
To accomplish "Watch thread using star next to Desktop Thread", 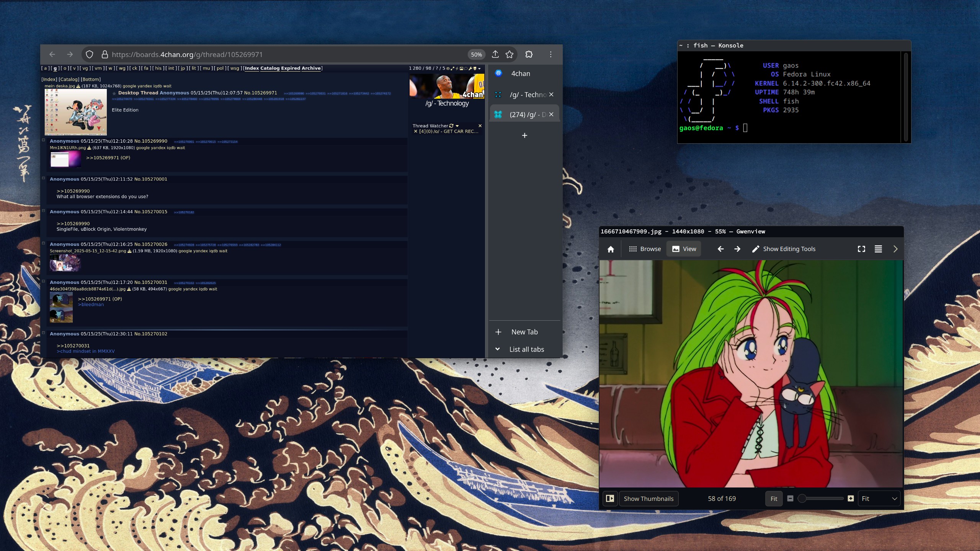I will [x=114, y=93].
